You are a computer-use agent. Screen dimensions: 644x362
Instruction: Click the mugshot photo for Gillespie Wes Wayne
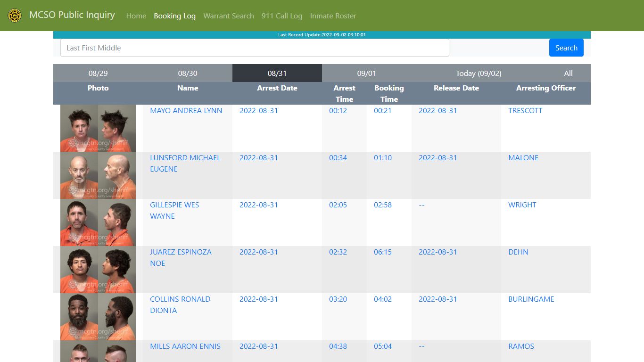click(98, 222)
